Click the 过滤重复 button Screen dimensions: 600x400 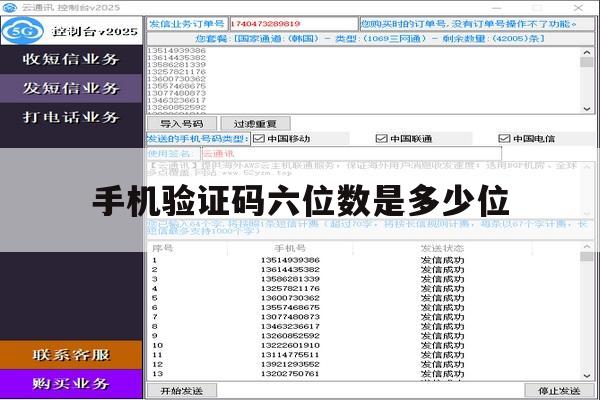click(x=255, y=124)
